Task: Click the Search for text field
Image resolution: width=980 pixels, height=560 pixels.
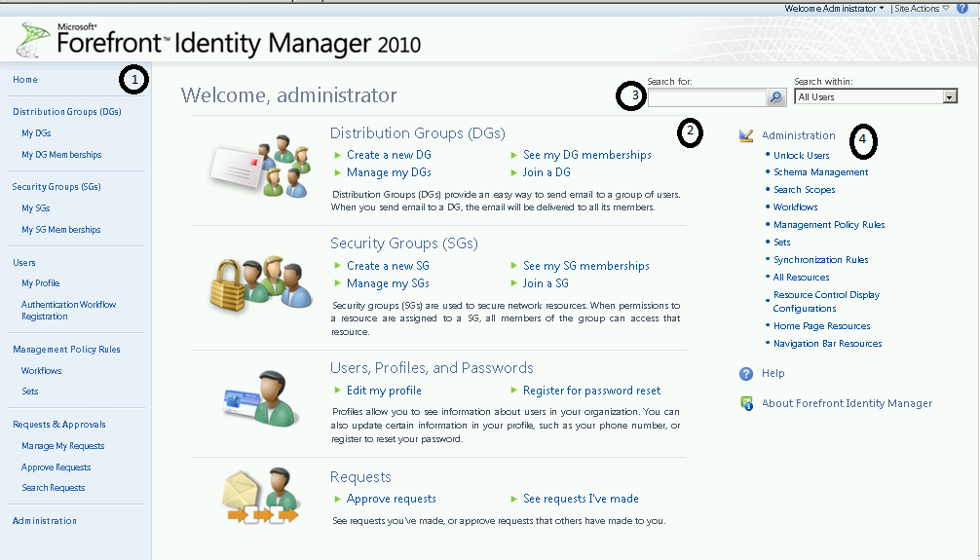Action: pos(707,96)
